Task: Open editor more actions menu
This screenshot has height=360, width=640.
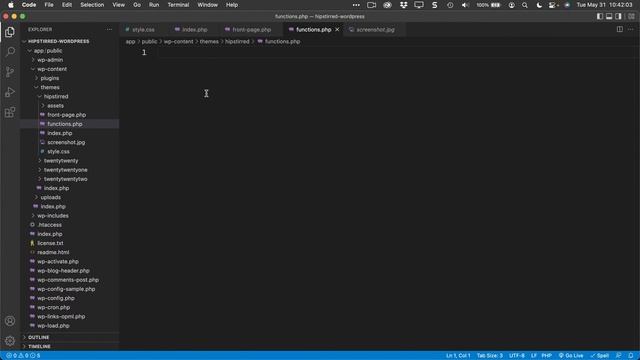Action: [x=631, y=29]
